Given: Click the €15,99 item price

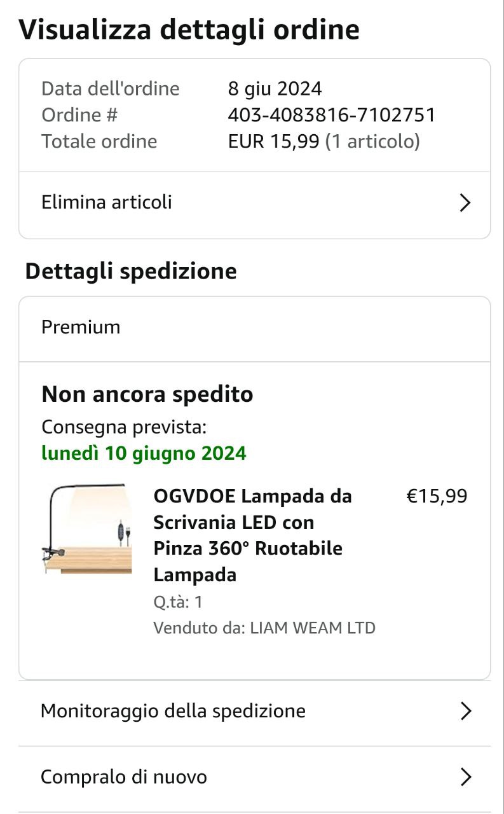Looking at the screenshot, I should pos(437,496).
